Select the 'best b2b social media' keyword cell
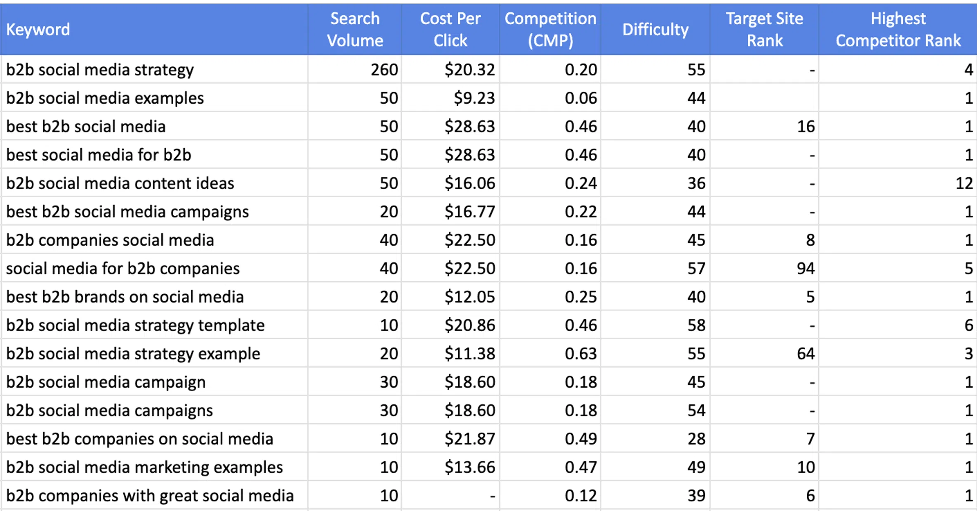The height and width of the screenshot is (511, 980). click(x=154, y=126)
